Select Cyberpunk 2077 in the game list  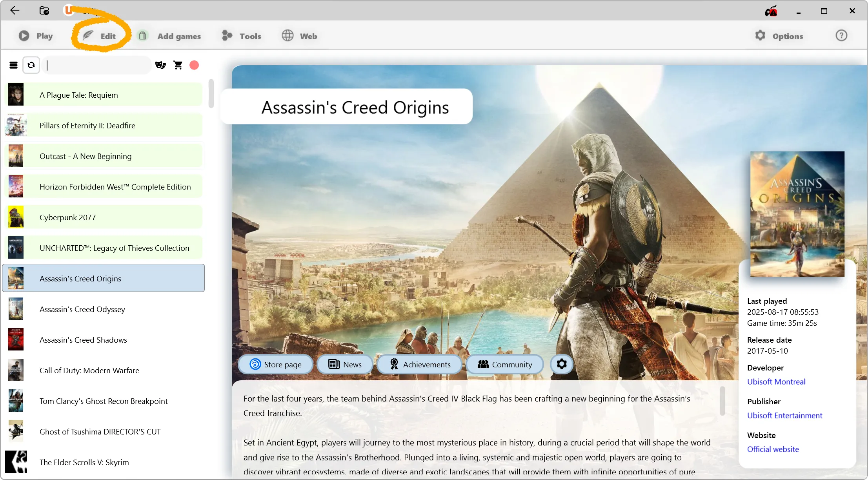pos(104,217)
